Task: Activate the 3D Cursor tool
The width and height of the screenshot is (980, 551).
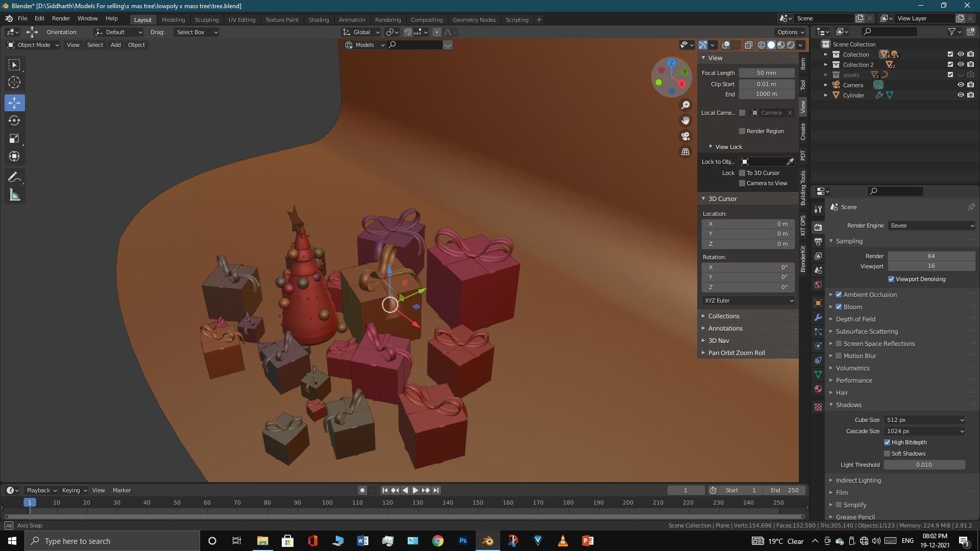Action: 14,83
